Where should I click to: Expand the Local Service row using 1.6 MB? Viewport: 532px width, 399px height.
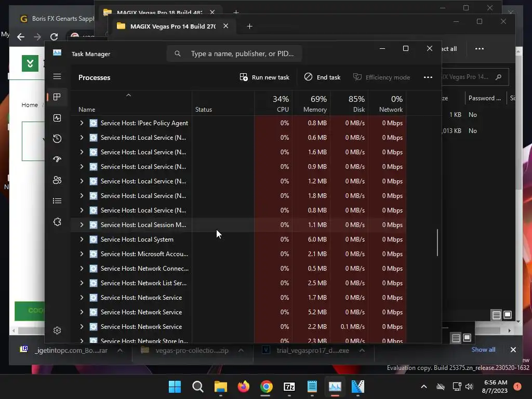[82, 152]
